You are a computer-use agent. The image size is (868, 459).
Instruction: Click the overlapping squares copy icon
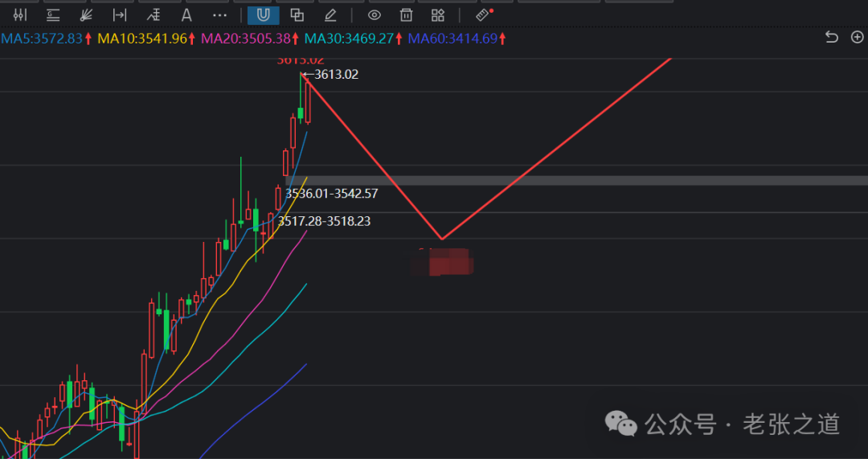[297, 15]
